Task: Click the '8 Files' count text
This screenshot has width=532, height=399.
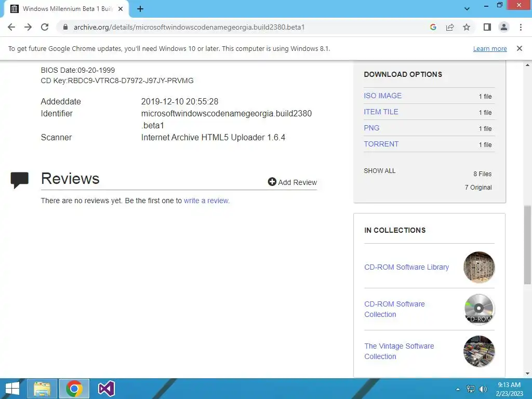Action: 483,174
